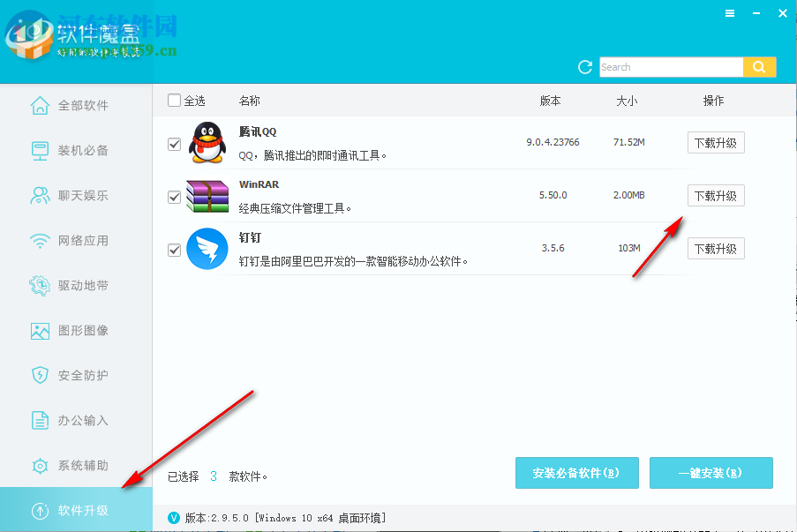Select the 驱动地带 category
Image resolution: width=797 pixels, height=532 pixels.
point(76,286)
